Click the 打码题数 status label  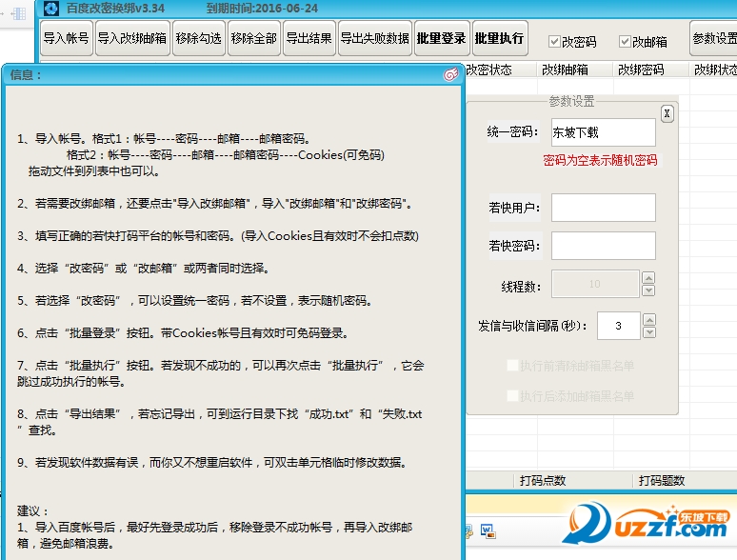pyautogui.click(x=662, y=481)
